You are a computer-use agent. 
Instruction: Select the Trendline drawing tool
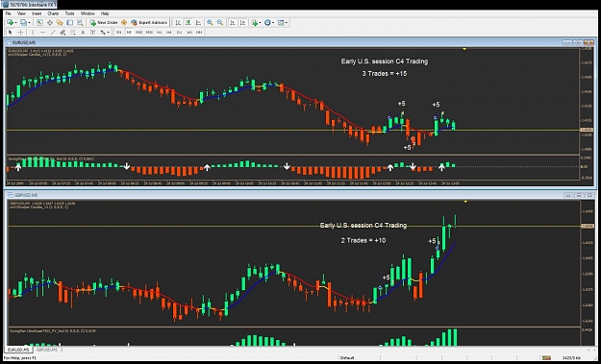[x=53, y=33]
